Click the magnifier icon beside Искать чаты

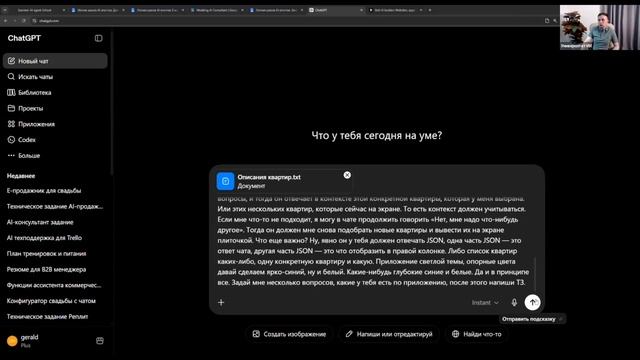click(x=11, y=77)
